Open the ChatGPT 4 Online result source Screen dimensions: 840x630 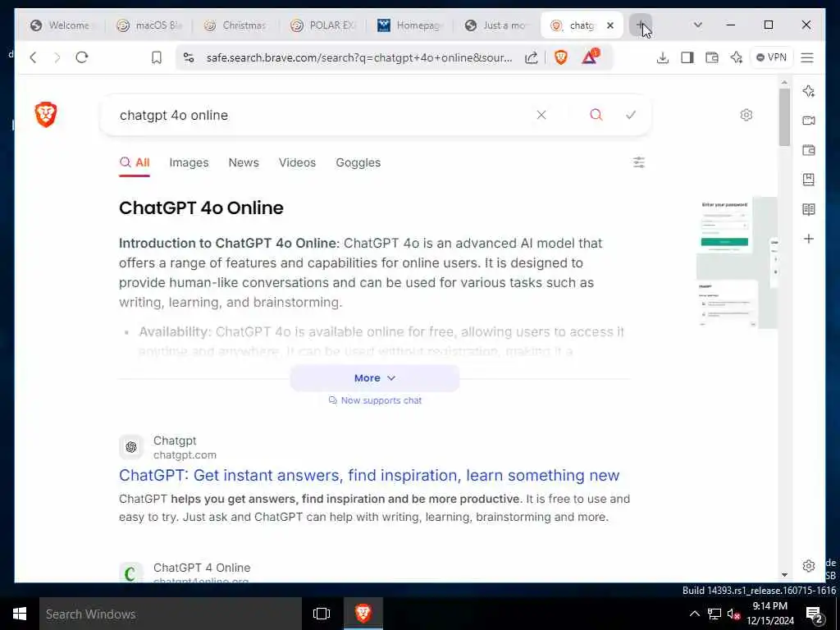tap(202, 568)
